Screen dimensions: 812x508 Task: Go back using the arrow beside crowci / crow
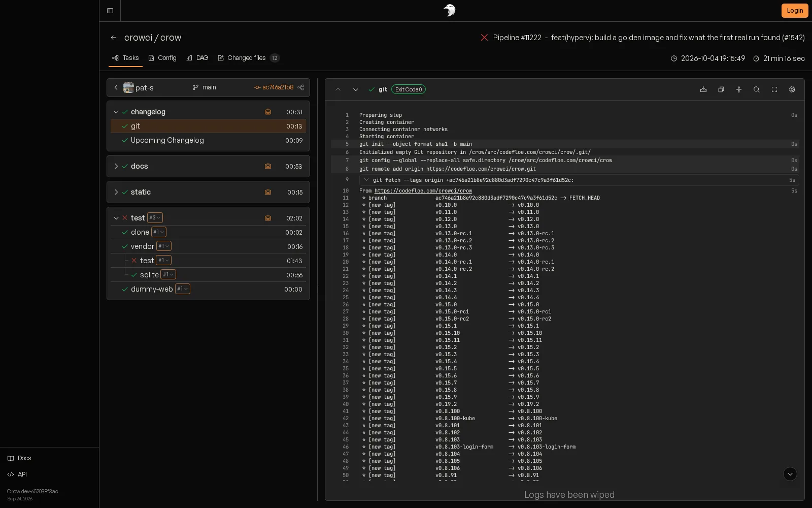114,38
